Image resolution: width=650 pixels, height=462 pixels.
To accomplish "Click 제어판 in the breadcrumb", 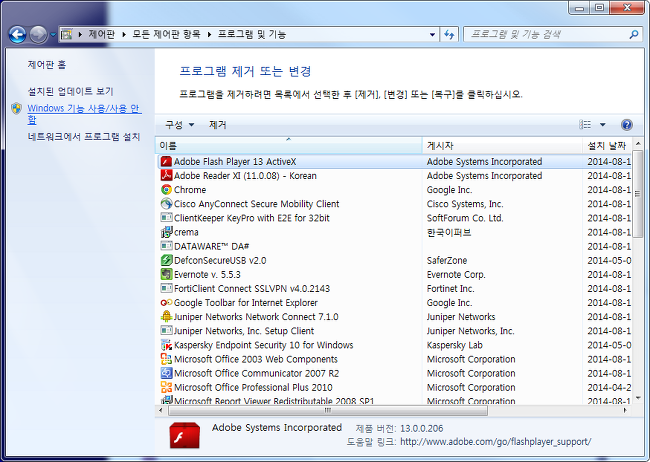I will pyautogui.click(x=102, y=34).
